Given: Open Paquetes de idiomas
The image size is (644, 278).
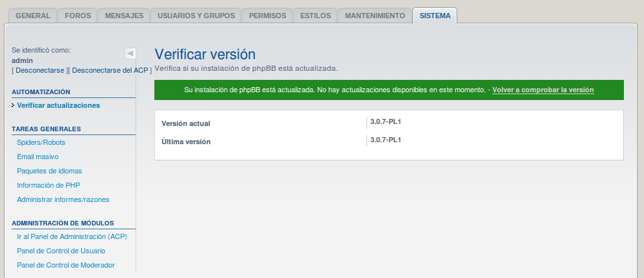Looking at the screenshot, I should (x=50, y=171).
